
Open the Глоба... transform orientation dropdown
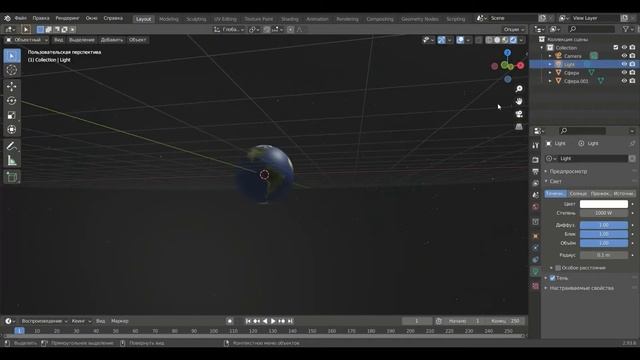pos(229,29)
